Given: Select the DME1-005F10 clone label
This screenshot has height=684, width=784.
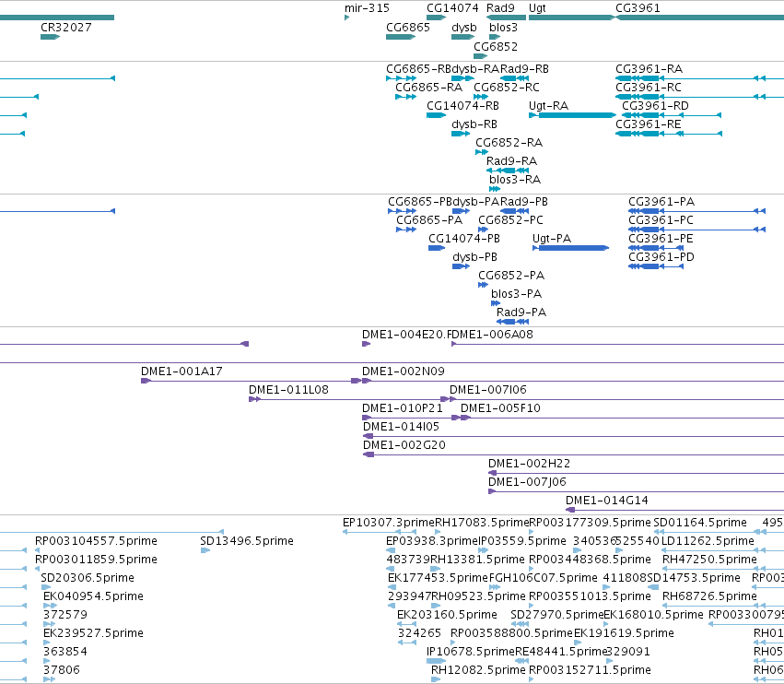Looking at the screenshot, I should click(x=500, y=408).
